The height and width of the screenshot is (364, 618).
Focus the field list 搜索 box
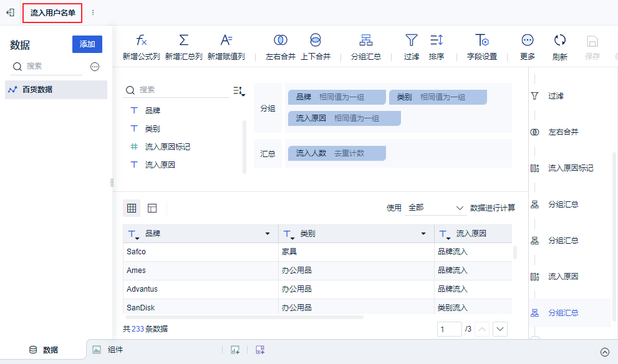(x=176, y=90)
